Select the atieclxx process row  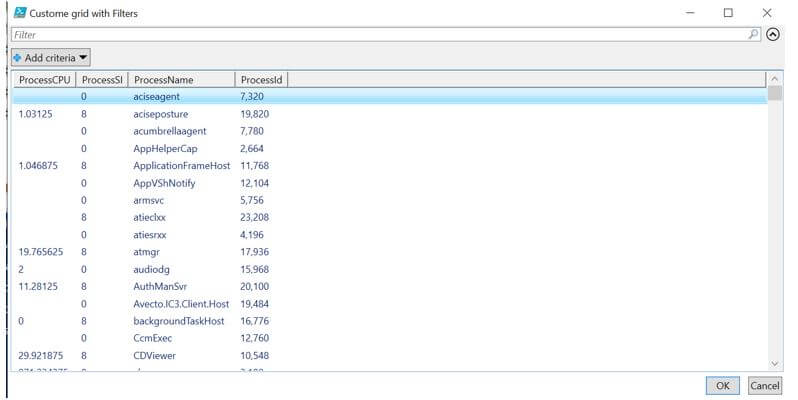click(390, 217)
